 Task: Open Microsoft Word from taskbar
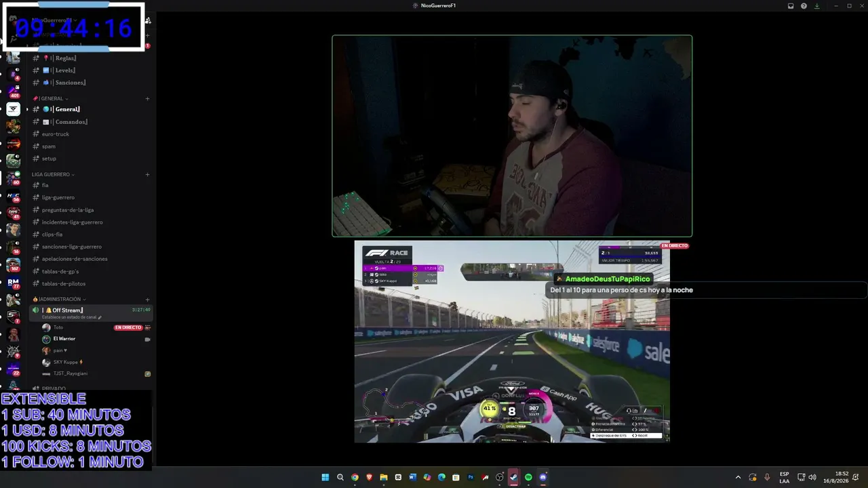pos(412,477)
